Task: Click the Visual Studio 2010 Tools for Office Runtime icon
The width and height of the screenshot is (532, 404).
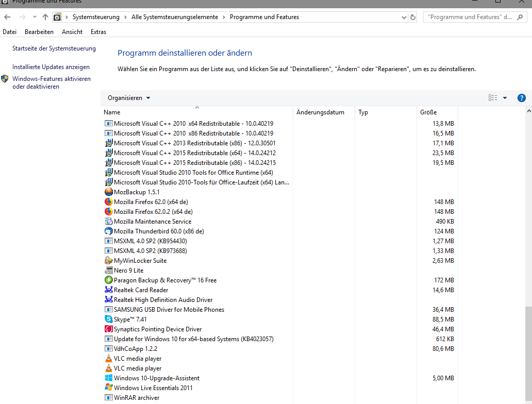Action: point(109,172)
